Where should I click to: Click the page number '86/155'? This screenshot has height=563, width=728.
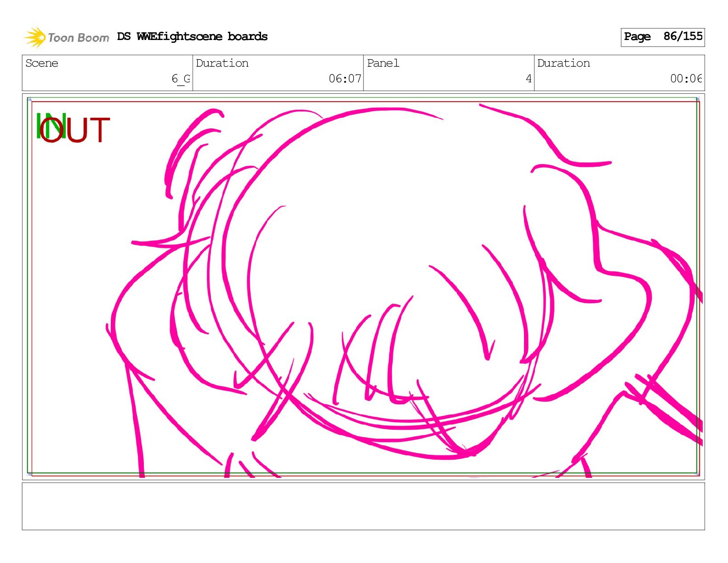pyautogui.click(x=683, y=36)
